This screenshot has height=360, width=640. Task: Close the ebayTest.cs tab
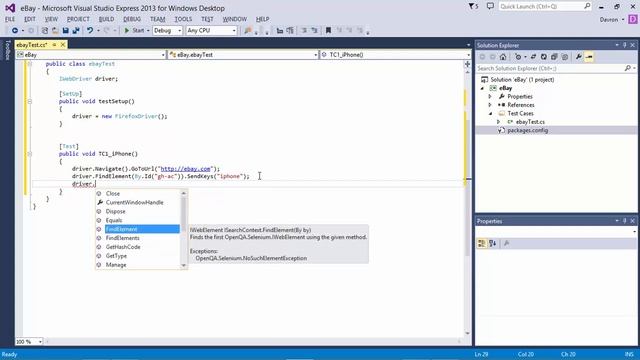coord(63,45)
